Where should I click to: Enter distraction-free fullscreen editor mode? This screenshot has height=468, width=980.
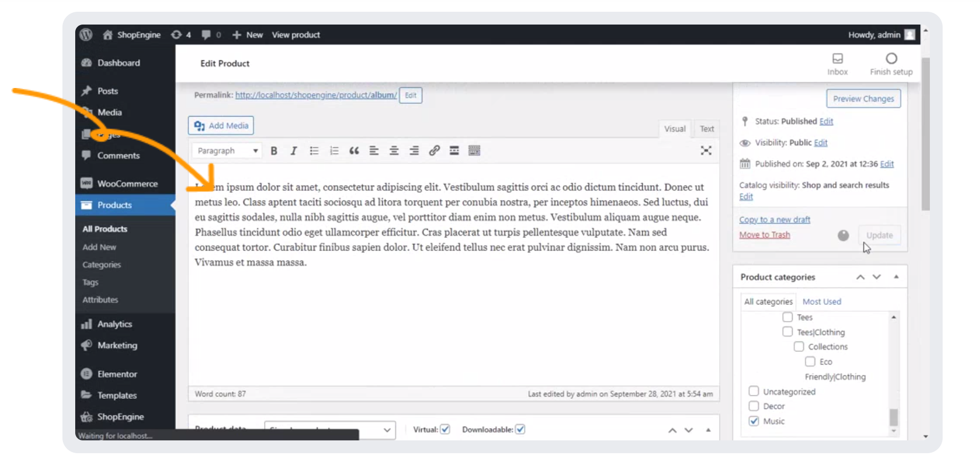pyautogui.click(x=706, y=150)
